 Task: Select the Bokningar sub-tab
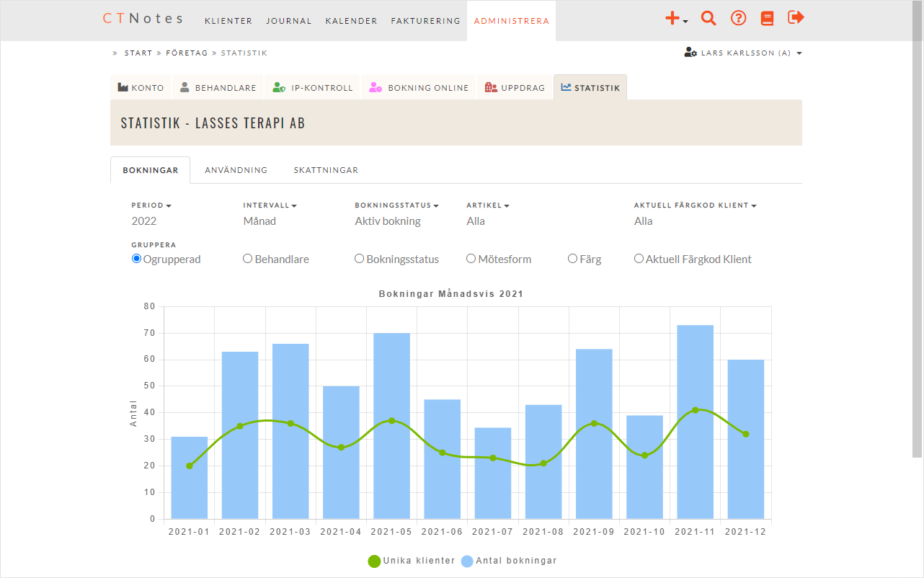pyautogui.click(x=151, y=170)
